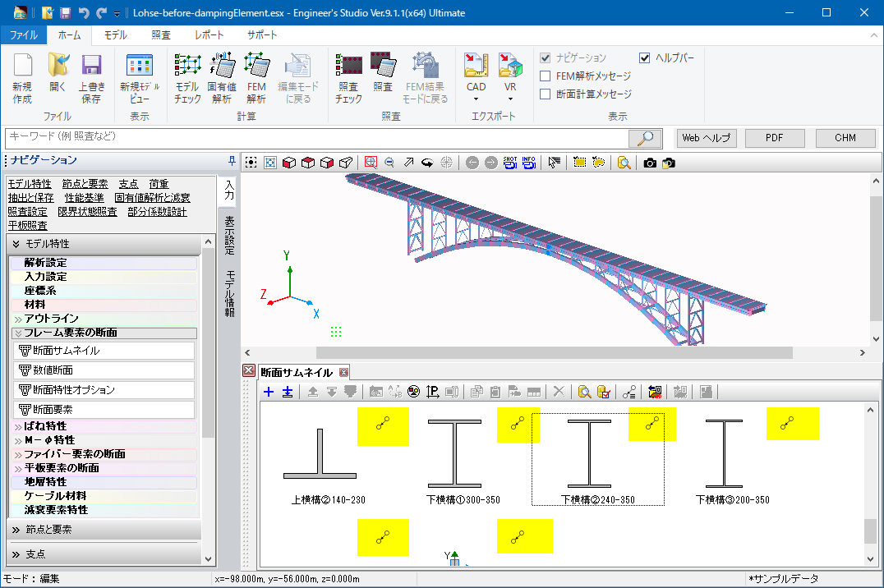Select the 下横構①300-350 section thumbnail
This screenshot has width=884, height=588.
tap(454, 456)
